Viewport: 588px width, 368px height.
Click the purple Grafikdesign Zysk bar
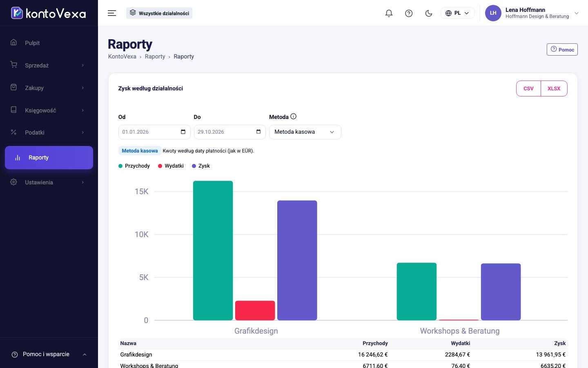[297, 260]
